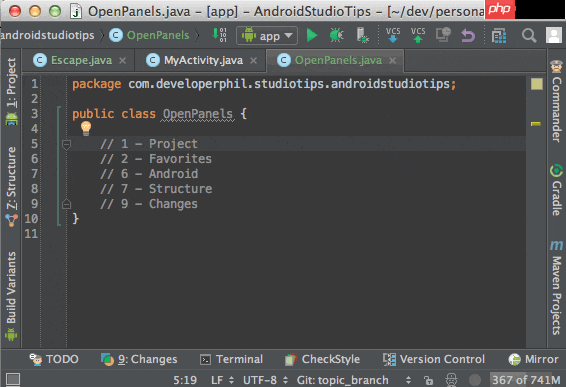
Task: Open the Project Structure icon
Action: (x=499, y=36)
